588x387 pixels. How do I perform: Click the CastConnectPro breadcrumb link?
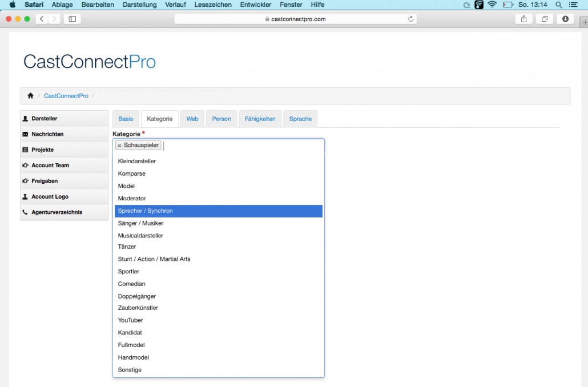tap(66, 96)
